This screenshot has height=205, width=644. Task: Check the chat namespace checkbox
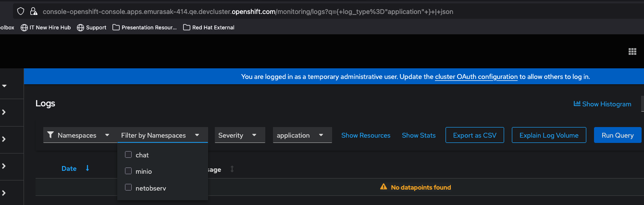(128, 155)
